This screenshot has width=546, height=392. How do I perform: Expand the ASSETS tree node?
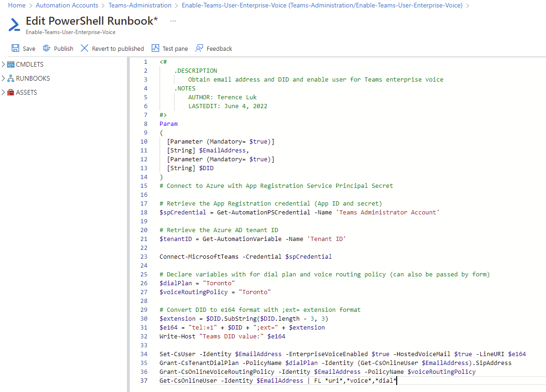[x=4, y=92]
